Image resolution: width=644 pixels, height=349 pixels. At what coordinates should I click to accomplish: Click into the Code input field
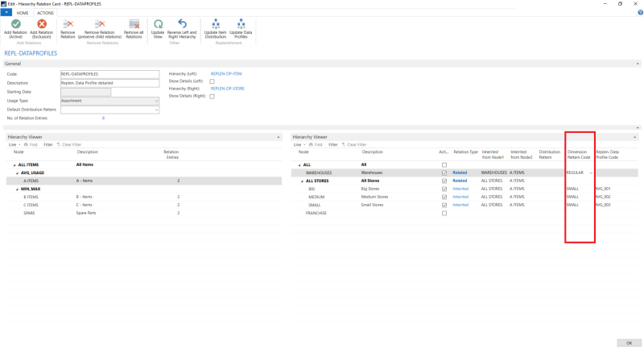109,74
